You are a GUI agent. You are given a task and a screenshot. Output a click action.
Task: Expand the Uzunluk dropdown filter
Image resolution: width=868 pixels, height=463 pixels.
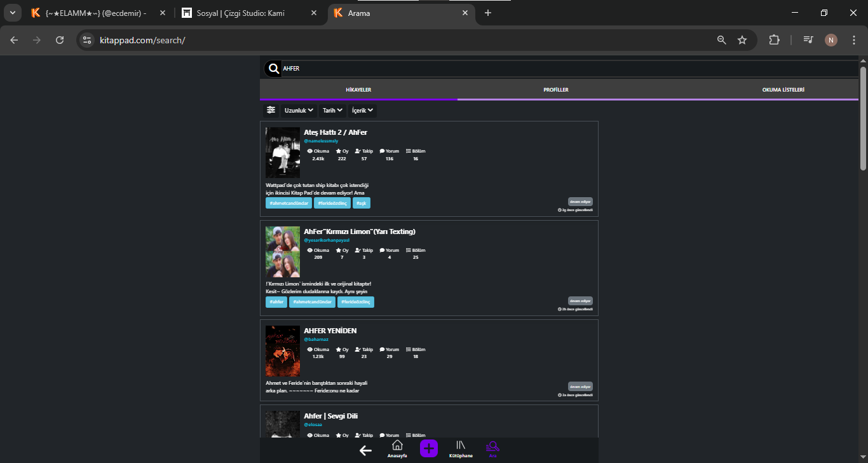point(299,111)
